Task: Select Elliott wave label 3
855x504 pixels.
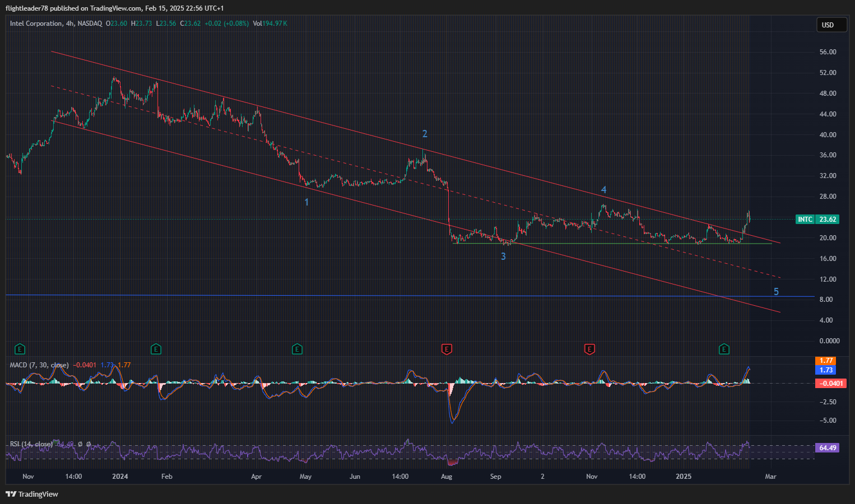Action: (503, 256)
